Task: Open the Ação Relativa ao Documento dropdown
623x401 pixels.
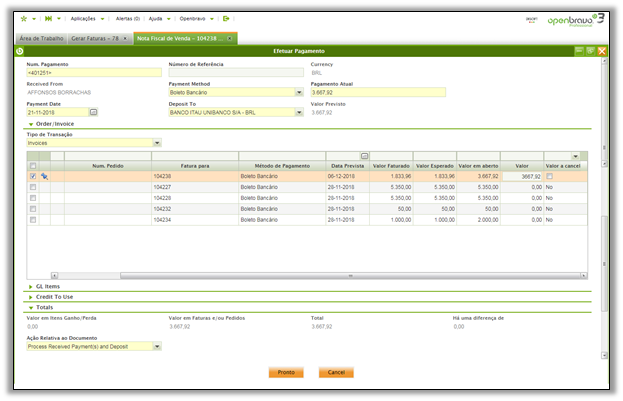Action: [157, 346]
